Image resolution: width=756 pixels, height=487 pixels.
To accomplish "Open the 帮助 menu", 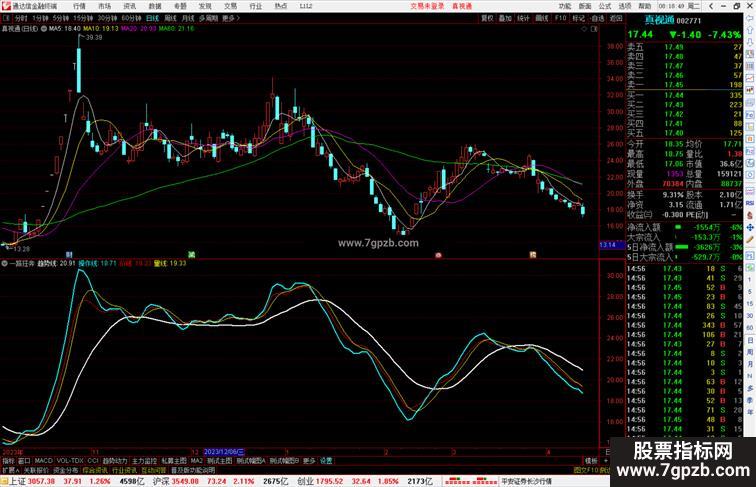I will click(644, 6).
